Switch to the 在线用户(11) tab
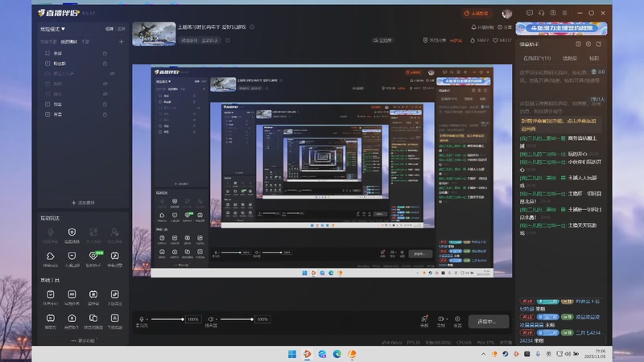 pyautogui.click(x=537, y=58)
